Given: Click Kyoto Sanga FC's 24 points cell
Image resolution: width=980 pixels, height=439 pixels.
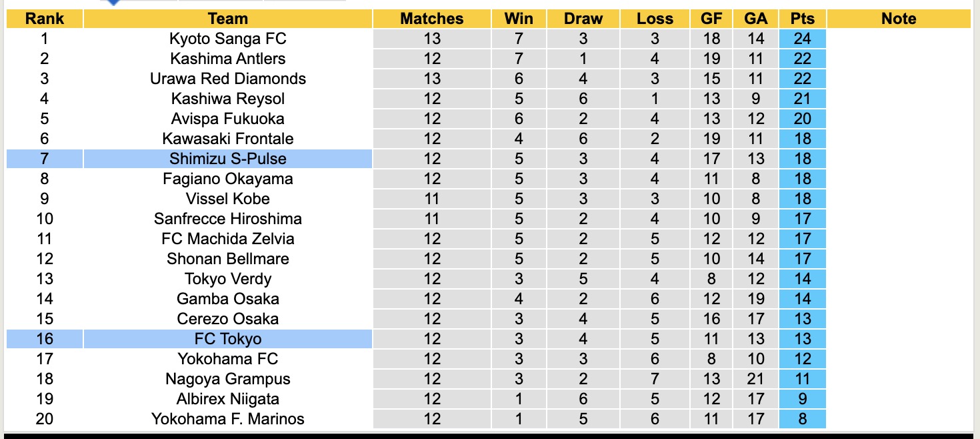Looking at the screenshot, I should pyautogui.click(x=802, y=39).
